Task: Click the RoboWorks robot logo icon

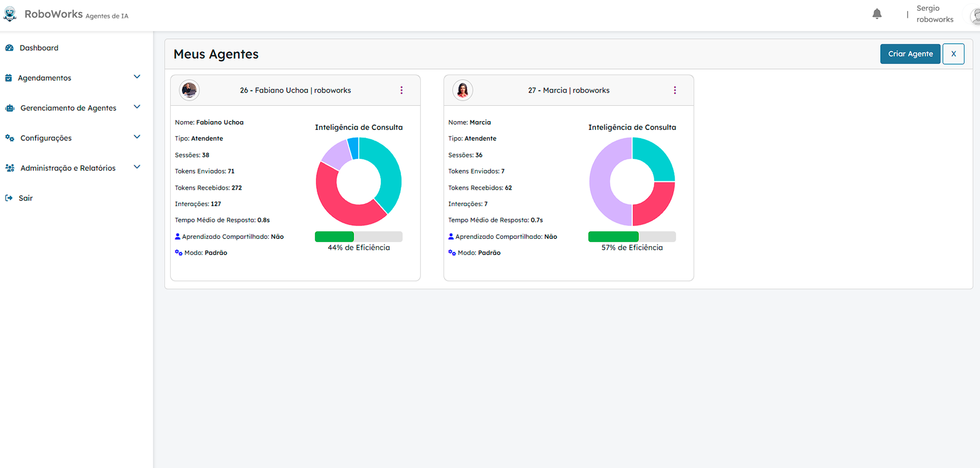Action: (x=10, y=14)
